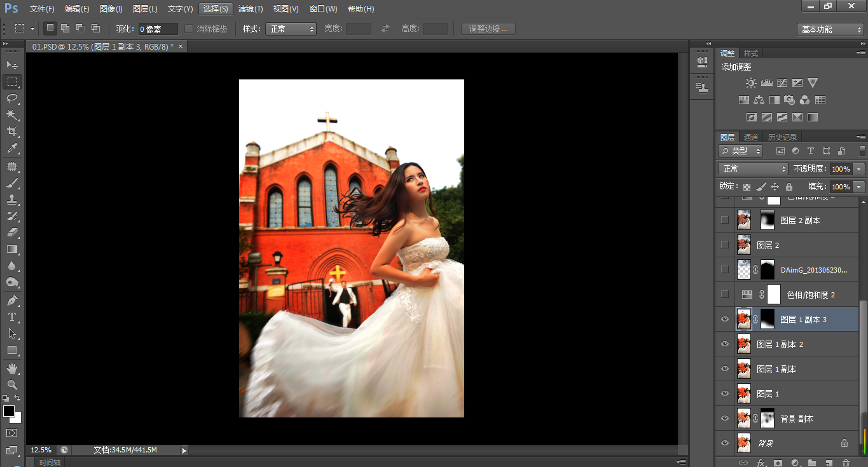Viewport: 868px width, 467px height.
Task: Open the 滤镜(T) menu
Action: coord(251,9)
